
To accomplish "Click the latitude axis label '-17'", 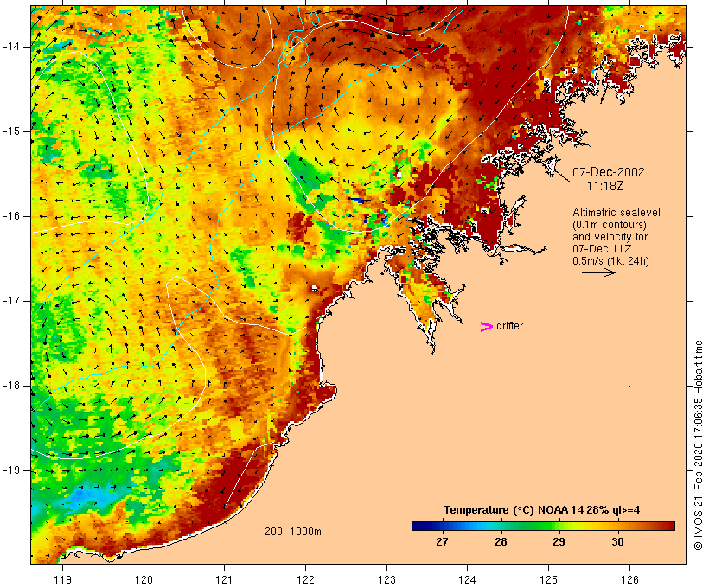I will tap(11, 301).
